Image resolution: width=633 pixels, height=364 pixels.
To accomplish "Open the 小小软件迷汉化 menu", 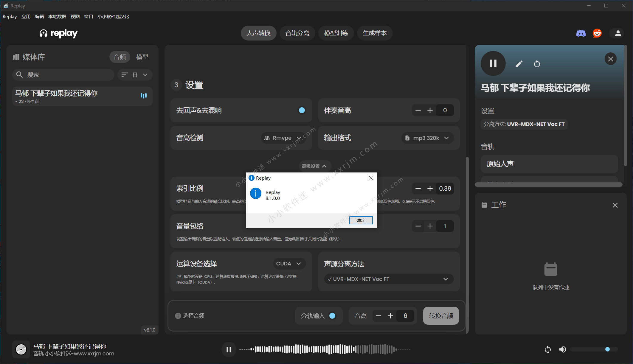I will [x=113, y=17].
